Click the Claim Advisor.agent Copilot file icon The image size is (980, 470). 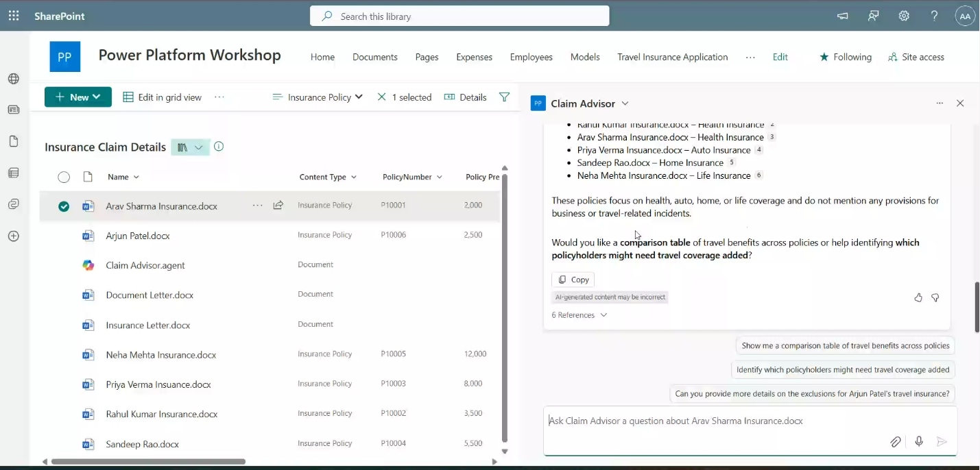tap(88, 265)
